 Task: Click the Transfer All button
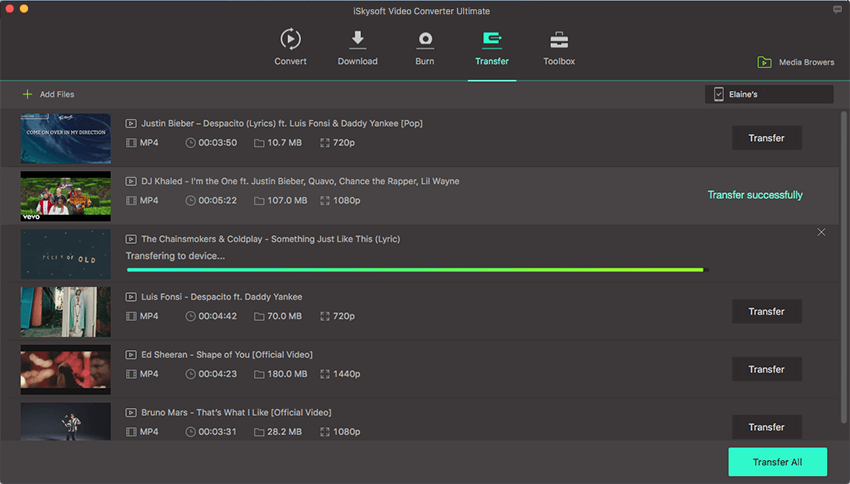(x=777, y=461)
